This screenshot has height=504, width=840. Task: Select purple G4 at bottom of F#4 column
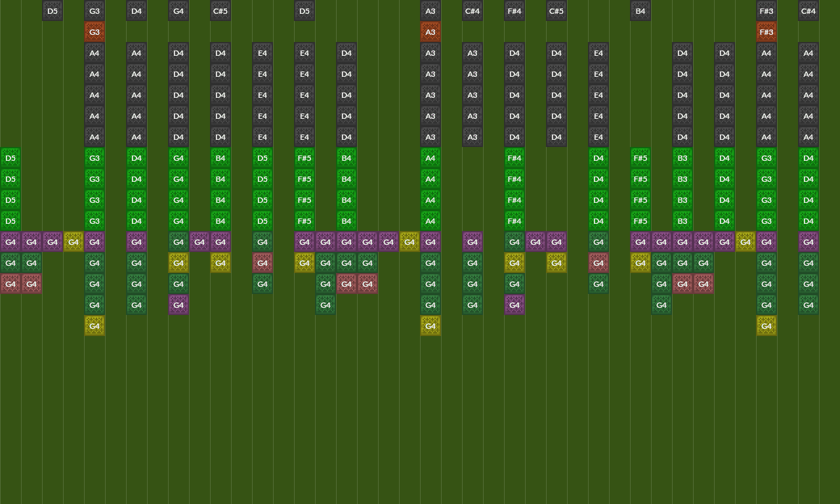[514, 304]
